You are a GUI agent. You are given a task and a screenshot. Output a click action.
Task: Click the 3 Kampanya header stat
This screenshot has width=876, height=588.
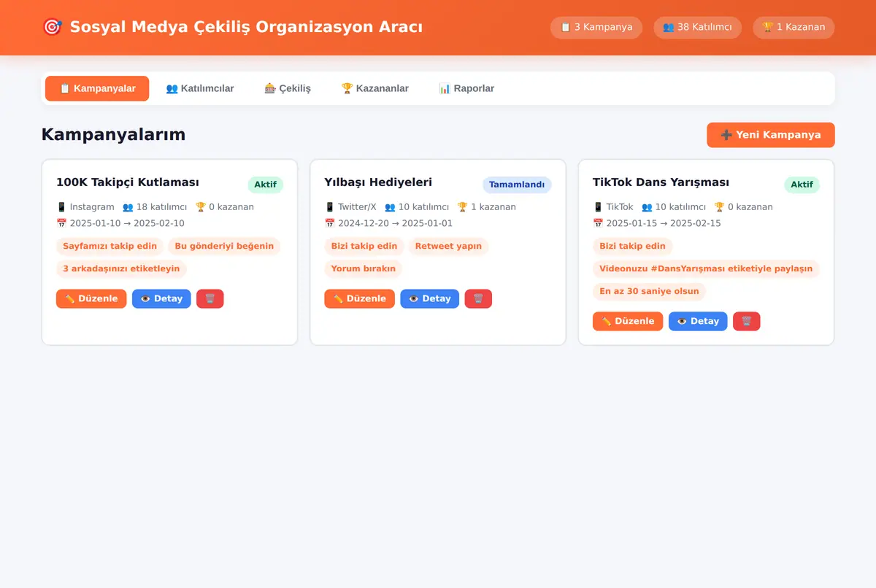[x=596, y=27]
